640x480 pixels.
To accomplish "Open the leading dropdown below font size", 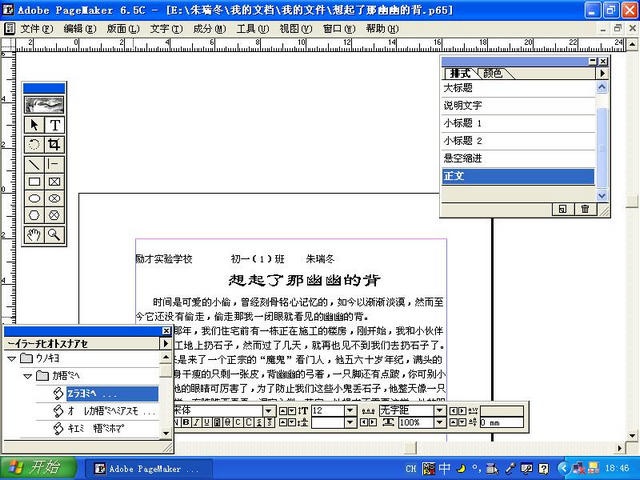I will [350, 422].
